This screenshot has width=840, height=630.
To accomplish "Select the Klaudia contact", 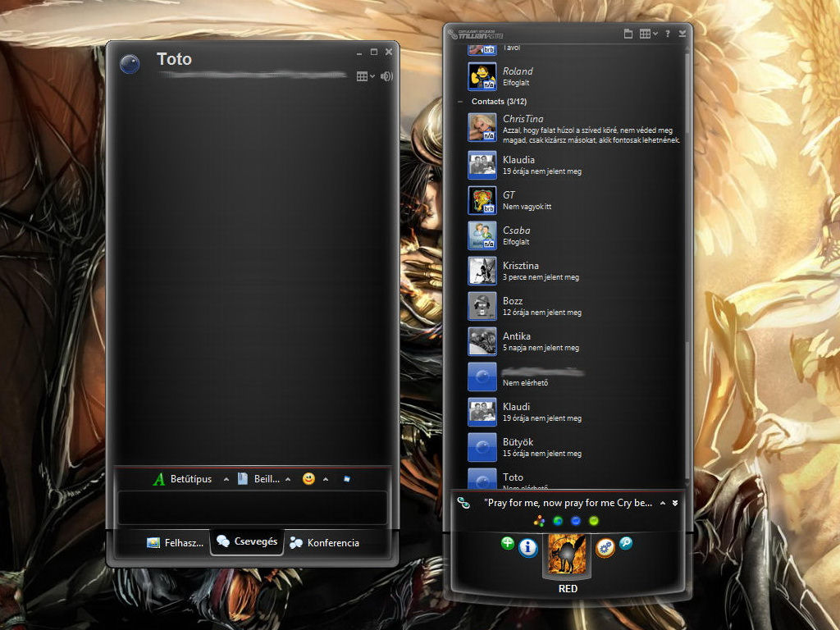I will [518, 160].
